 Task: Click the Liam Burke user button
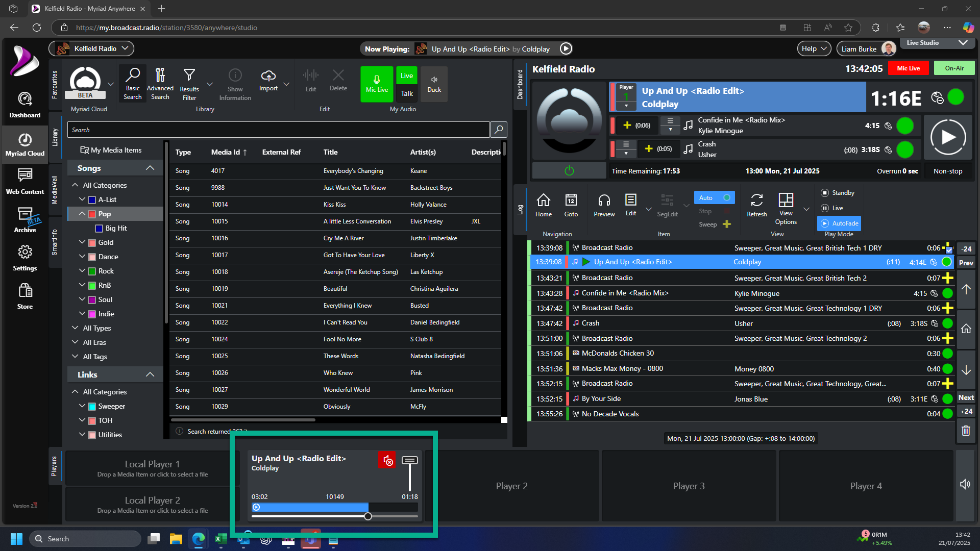click(867, 48)
